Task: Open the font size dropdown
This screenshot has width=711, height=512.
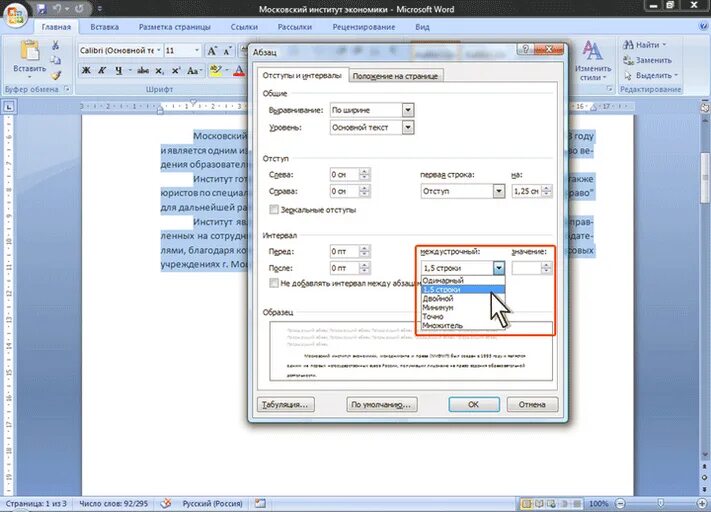Action: pyautogui.click(x=197, y=50)
